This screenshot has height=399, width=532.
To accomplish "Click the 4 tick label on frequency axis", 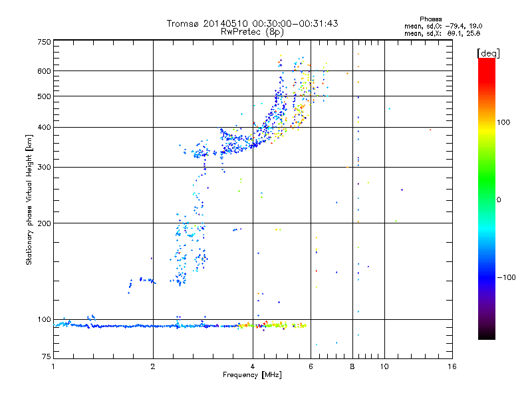I will (x=253, y=366).
